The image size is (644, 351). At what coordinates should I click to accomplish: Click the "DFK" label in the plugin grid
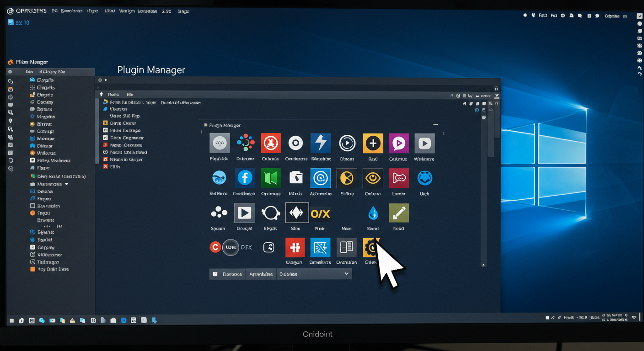(x=246, y=247)
